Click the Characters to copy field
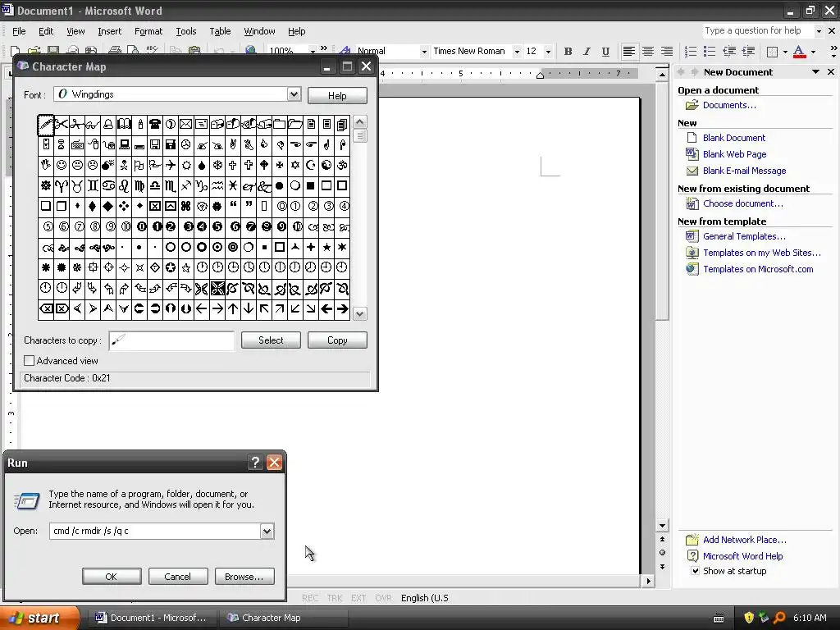Viewport: 840px width, 630px height. click(171, 340)
